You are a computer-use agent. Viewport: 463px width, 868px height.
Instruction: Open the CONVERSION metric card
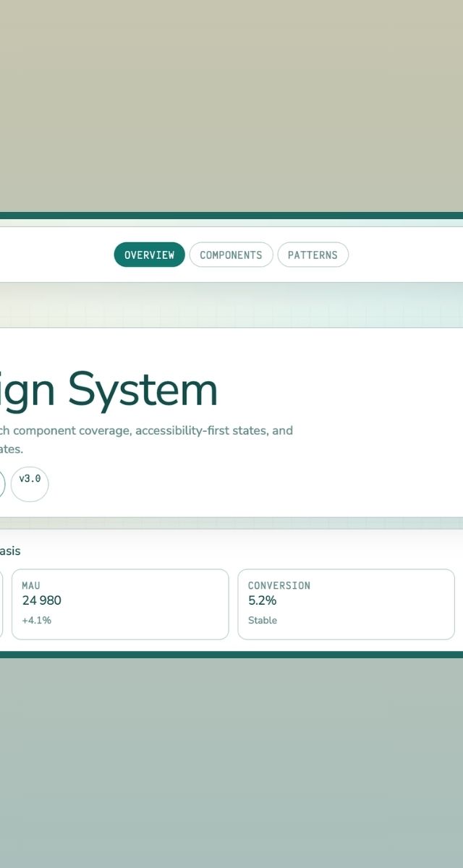pos(346,604)
